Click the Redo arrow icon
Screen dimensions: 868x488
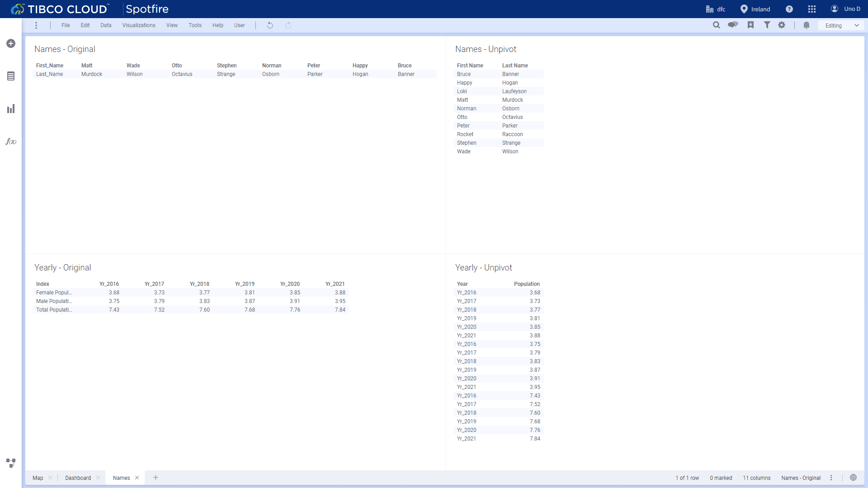[x=288, y=25]
